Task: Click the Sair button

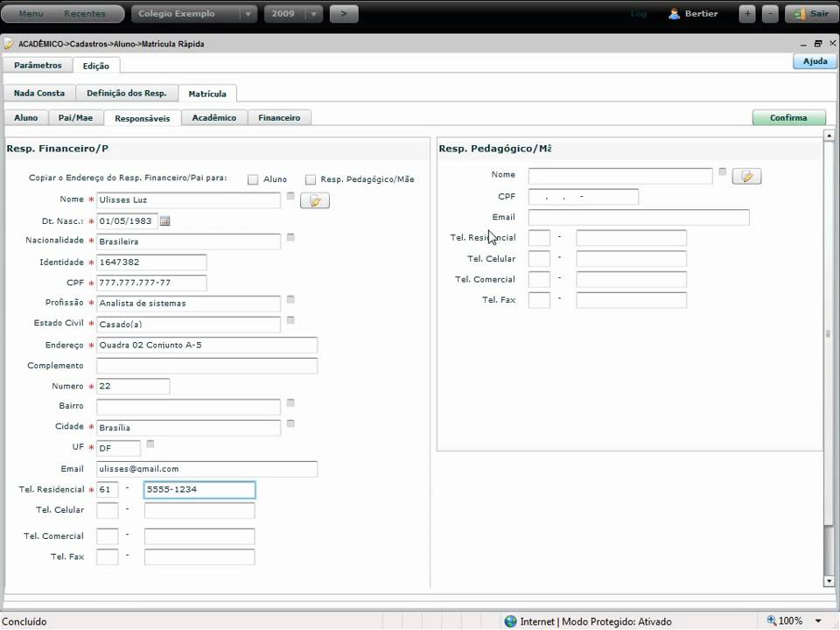Action: pyautogui.click(x=811, y=14)
